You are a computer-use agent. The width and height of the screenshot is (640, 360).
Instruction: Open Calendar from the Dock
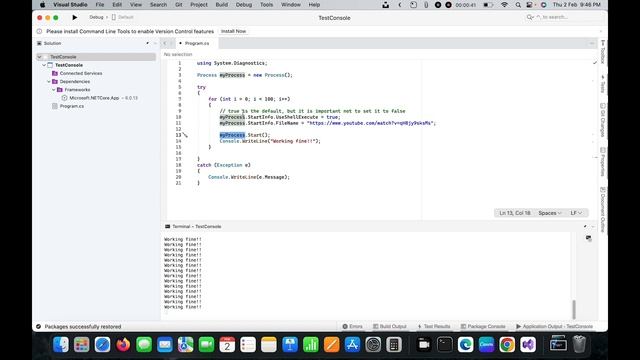pyautogui.click(x=227, y=345)
